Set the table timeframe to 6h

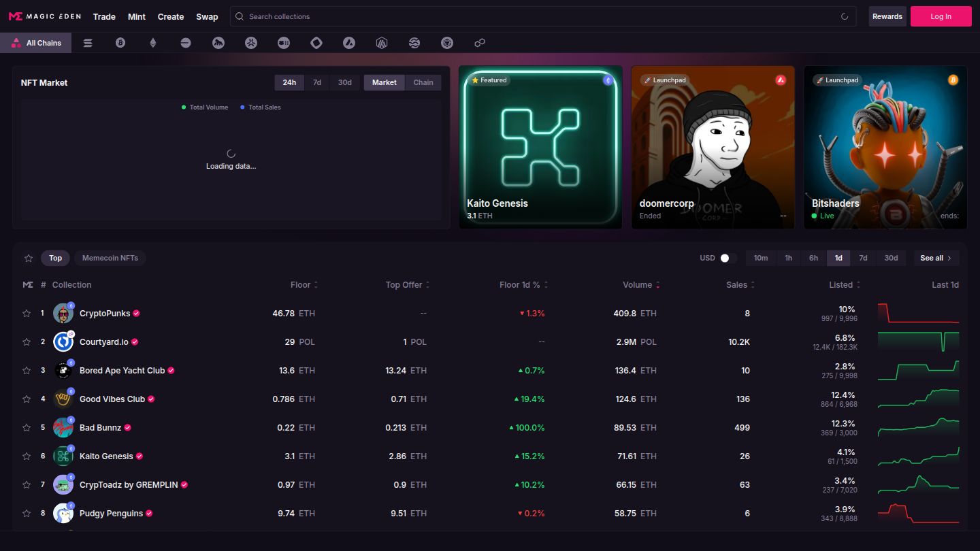[x=813, y=258]
